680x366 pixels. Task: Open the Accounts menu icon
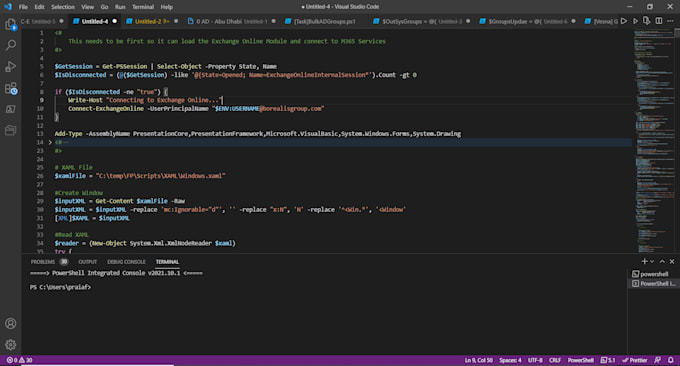(10, 324)
